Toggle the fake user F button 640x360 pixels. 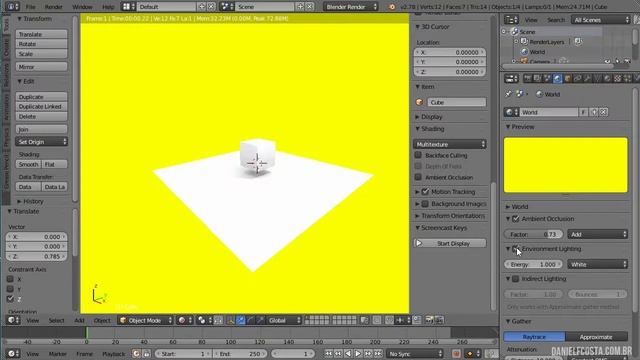pyautogui.click(x=584, y=112)
